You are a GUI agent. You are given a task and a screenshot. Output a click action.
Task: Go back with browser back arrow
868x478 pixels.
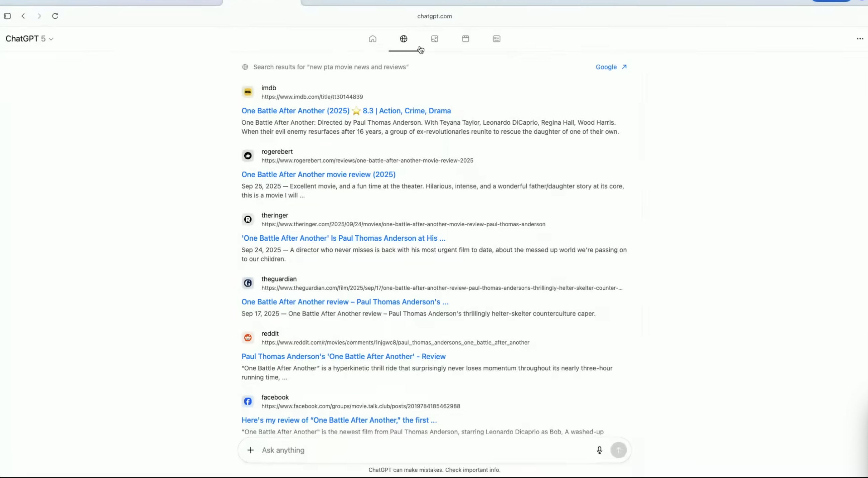coord(23,16)
